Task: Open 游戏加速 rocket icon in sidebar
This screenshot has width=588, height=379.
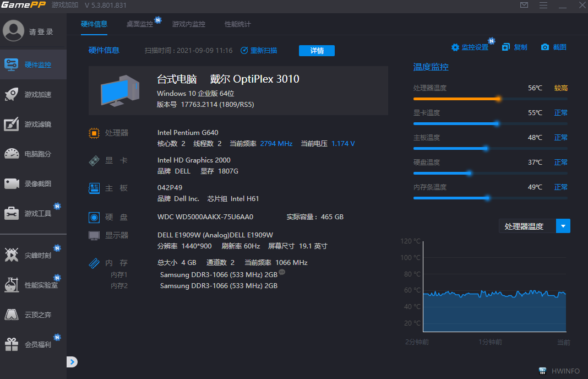Action: click(12, 94)
